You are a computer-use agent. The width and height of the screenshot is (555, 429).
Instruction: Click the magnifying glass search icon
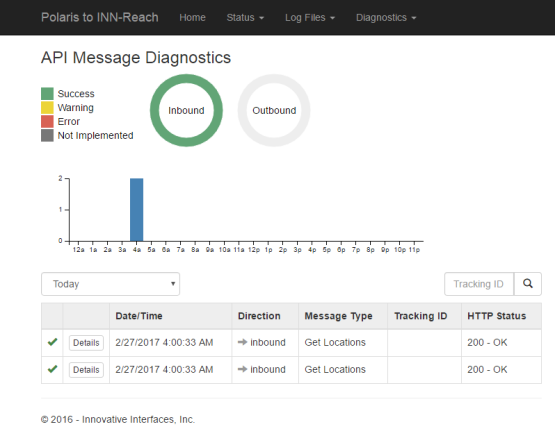527,284
